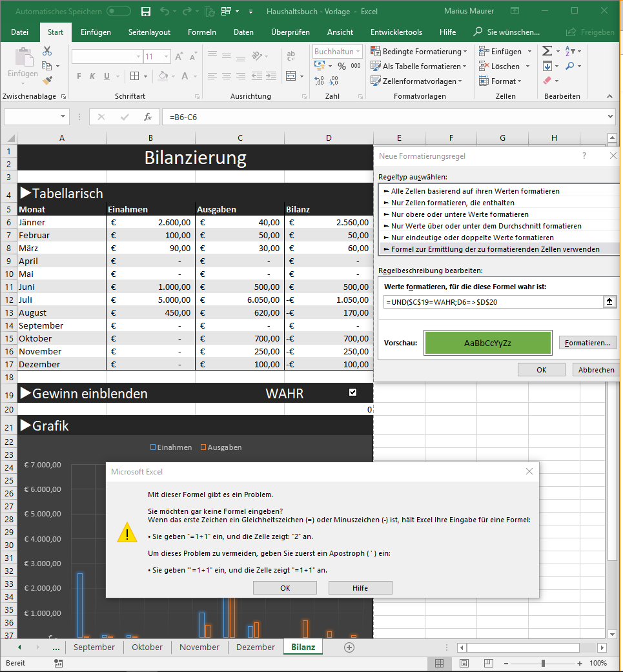Click the Formatieren button in the rule dialog
This screenshot has width=623, height=672.
coord(587,342)
